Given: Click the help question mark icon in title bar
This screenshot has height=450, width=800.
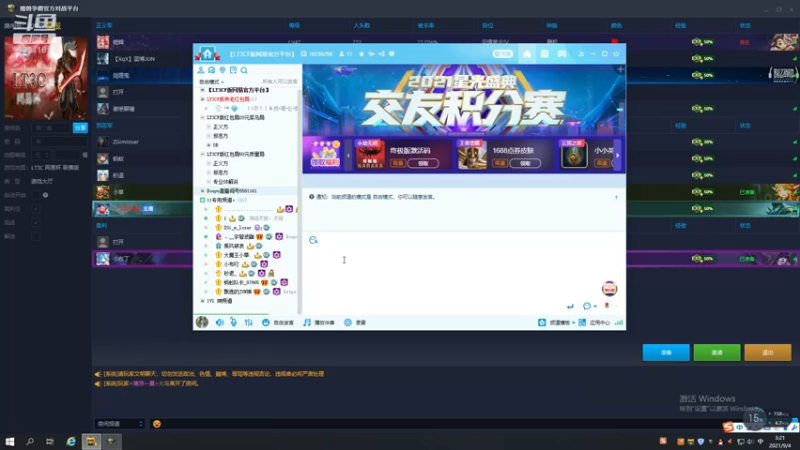Looking at the screenshot, I should tap(392, 54).
